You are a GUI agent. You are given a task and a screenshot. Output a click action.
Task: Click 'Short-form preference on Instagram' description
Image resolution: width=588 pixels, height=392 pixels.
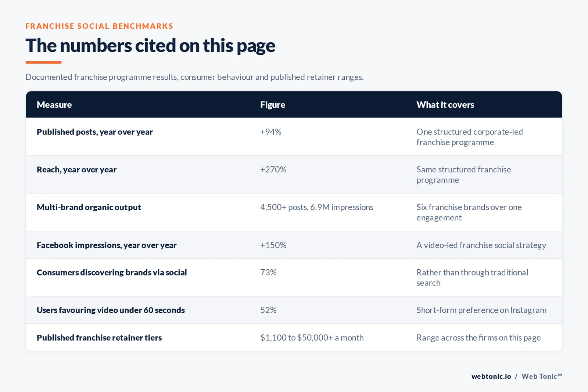pos(481,310)
